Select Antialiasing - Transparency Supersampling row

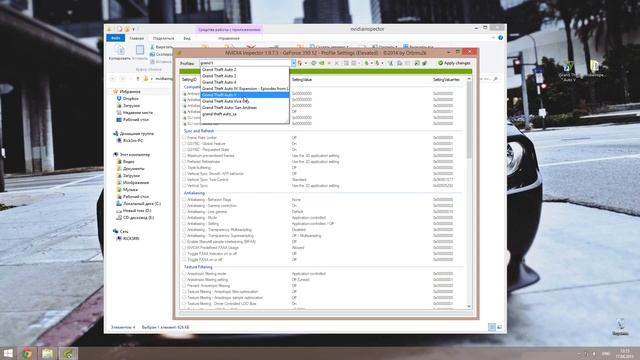(322, 236)
